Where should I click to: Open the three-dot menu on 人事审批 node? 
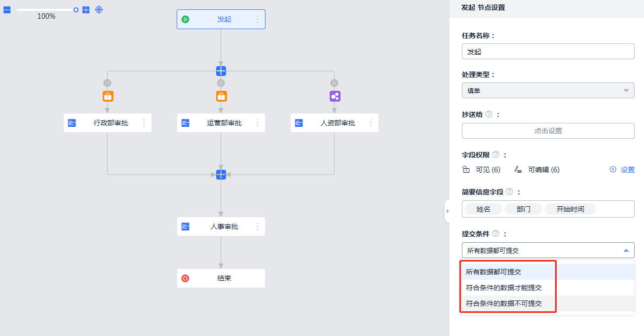coord(257,226)
